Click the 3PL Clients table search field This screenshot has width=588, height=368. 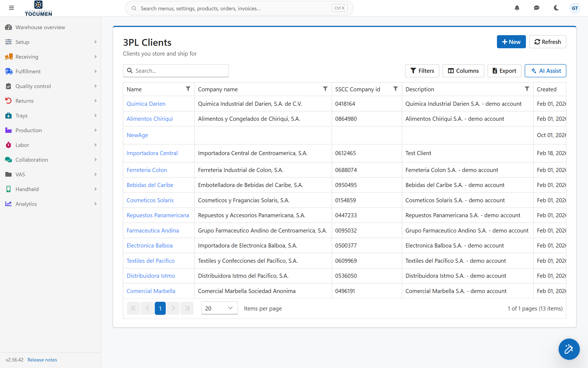coord(176,71)
